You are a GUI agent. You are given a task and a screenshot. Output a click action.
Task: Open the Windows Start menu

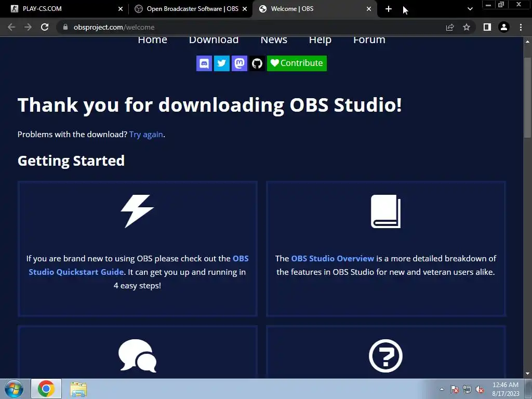(14, 389)
